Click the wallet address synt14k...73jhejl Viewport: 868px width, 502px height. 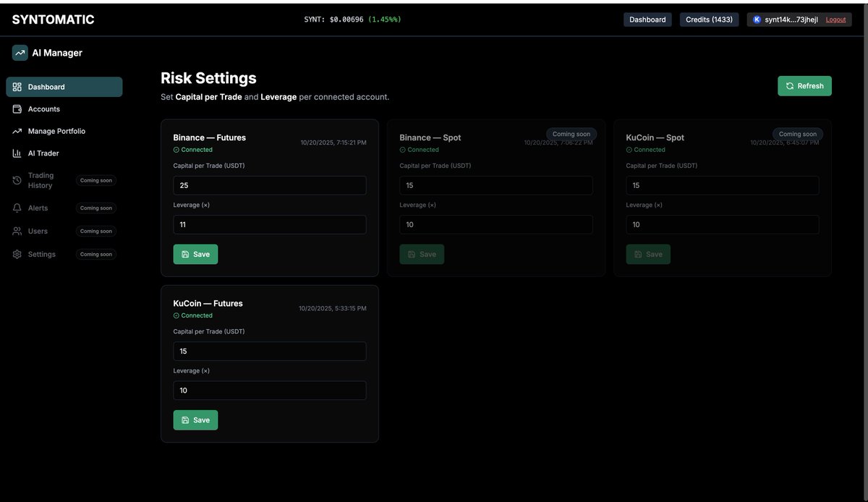coord(791,20)
